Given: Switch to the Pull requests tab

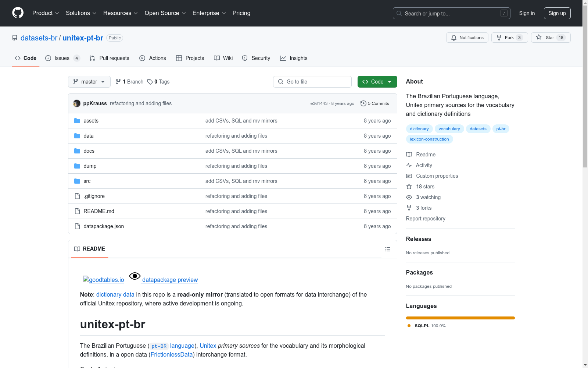Looking at the screenshot, I should [x=110, y=58].
